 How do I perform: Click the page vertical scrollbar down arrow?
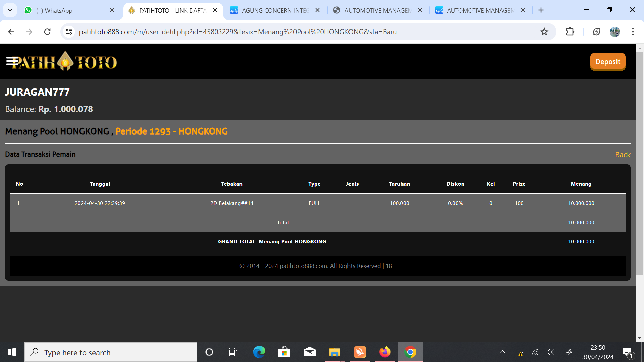pyautogui.click(x=640, y=338)
